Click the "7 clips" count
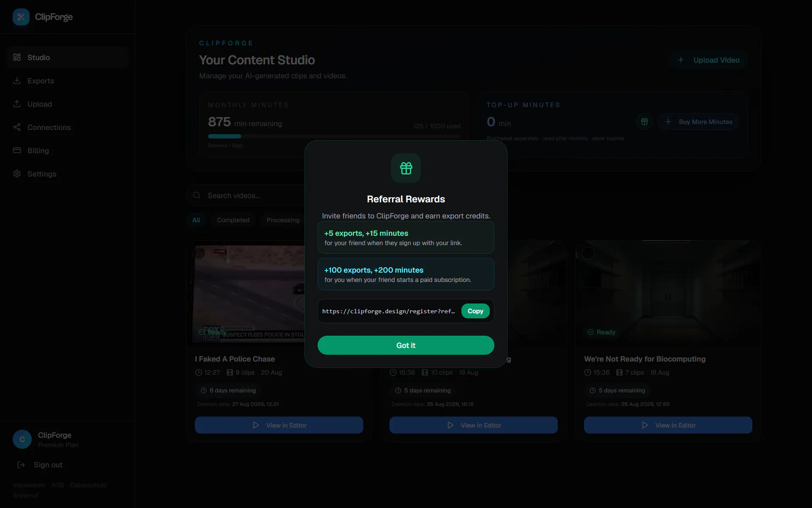Screen dimensions: 812x508 click(x=630, y=373)
